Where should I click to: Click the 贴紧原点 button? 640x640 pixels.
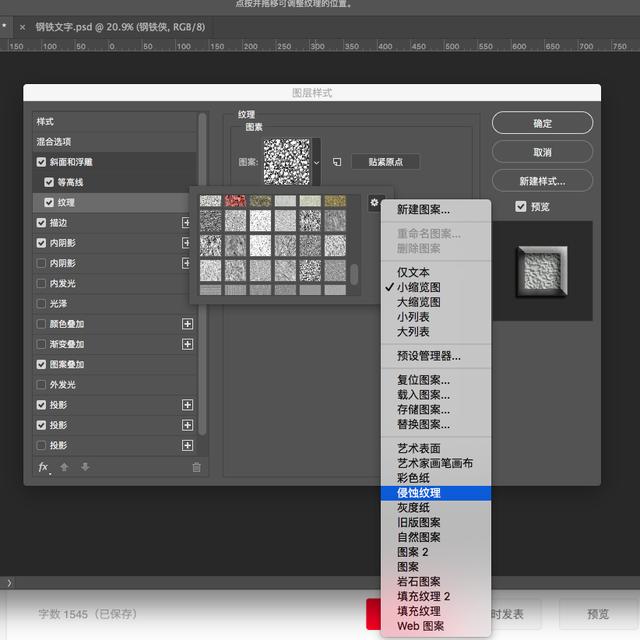click(x=385, y=162)
